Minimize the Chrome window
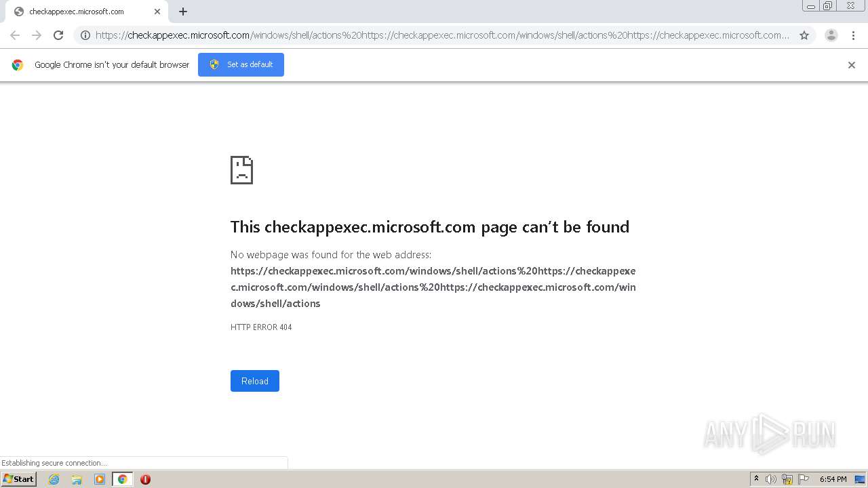The width and height of the screenshot is (868, 488). [x=811, y=6]
